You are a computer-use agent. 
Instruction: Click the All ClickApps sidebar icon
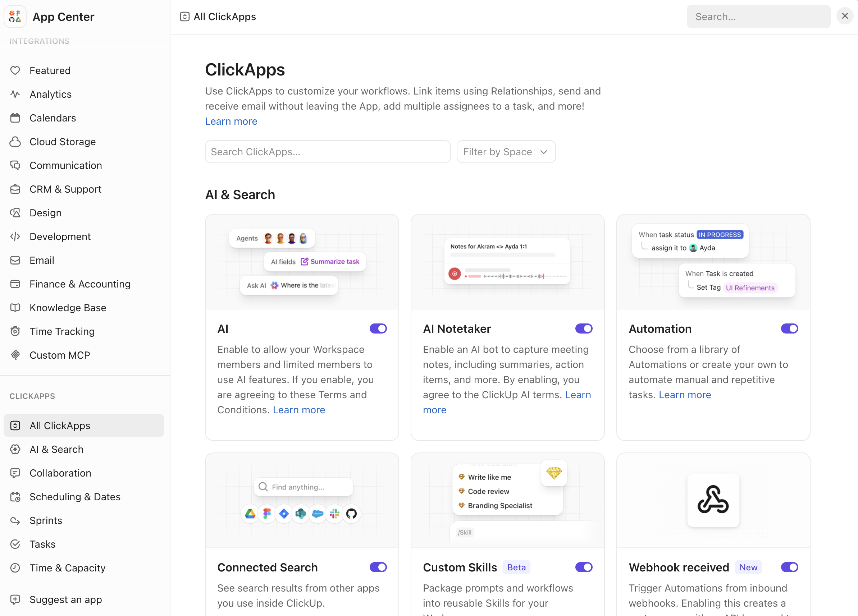pos(15,426)
